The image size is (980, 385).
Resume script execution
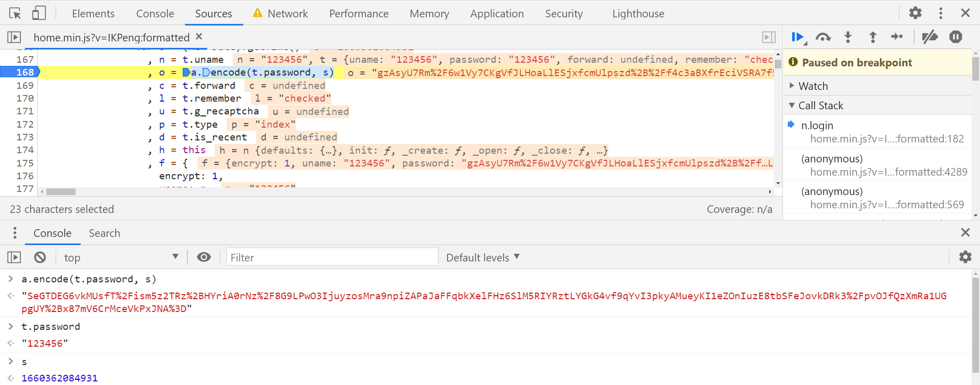(x=799, y=37)
